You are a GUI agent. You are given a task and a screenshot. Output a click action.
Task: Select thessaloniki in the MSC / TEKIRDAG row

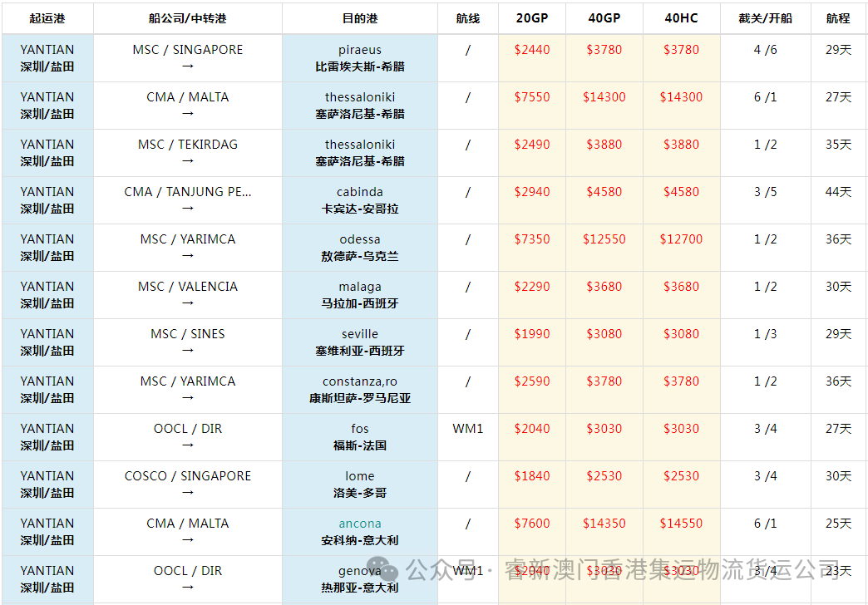tap(360, 145)
